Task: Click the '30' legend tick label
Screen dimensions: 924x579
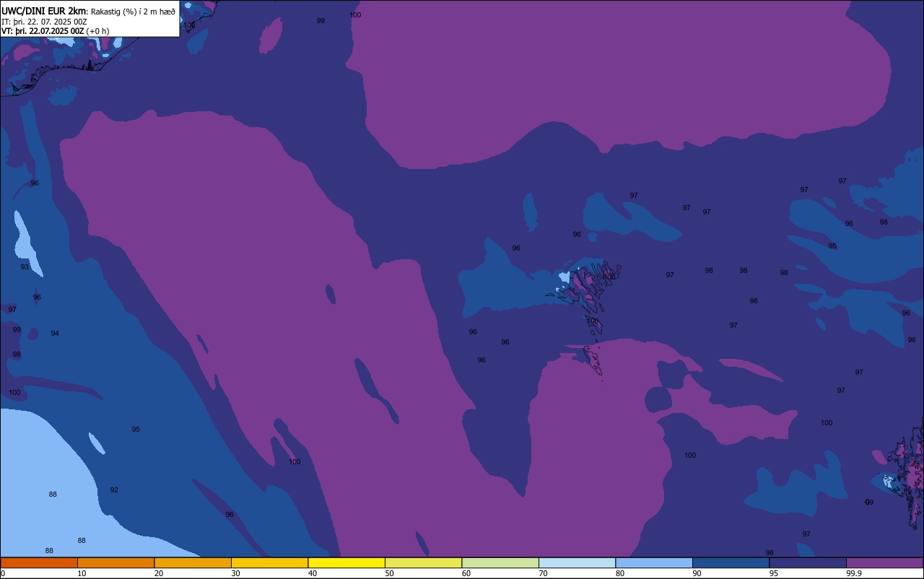Action: [235, 573]
